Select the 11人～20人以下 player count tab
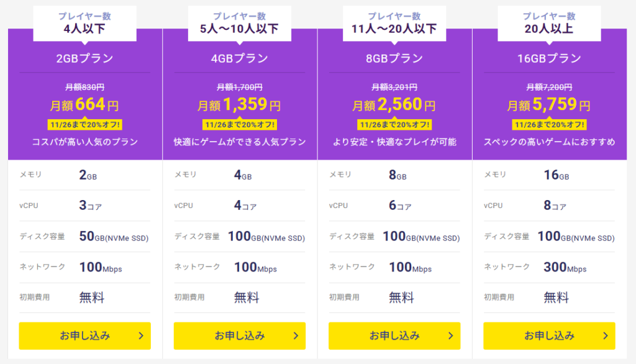This screenshot has width=636, height=364. click(394, 23)
